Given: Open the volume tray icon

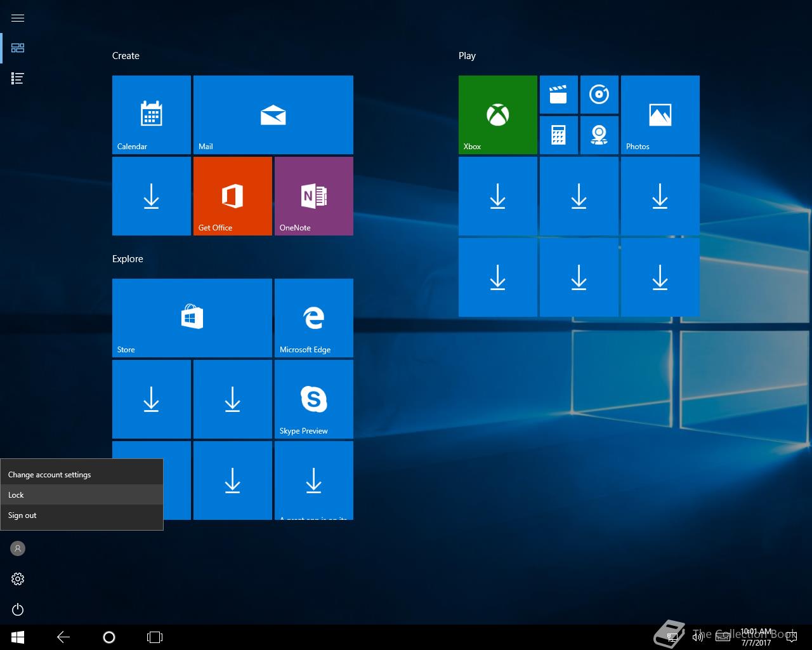Looking at the screenshot, I should (698, 637).
